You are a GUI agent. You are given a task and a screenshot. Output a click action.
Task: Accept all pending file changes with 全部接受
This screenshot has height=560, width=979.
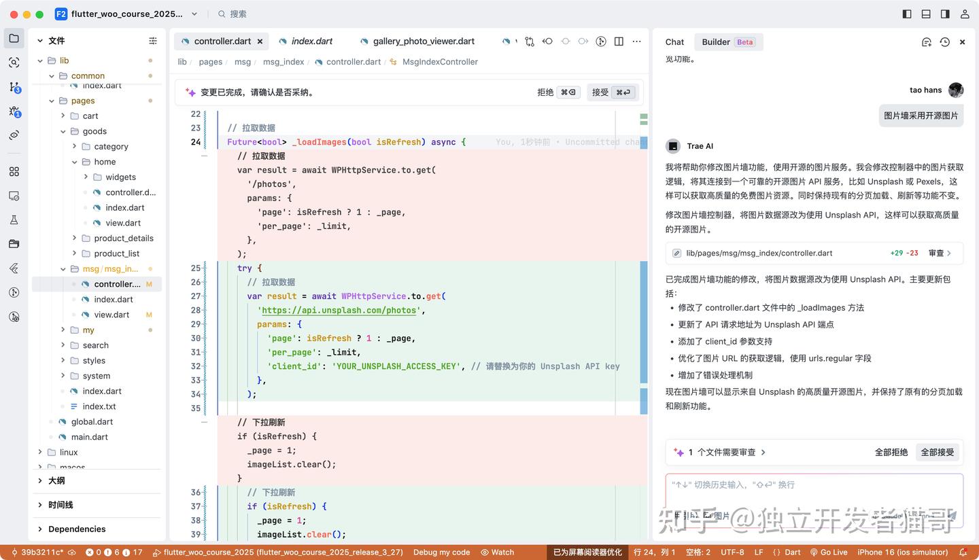pyautogui.click(x=937, y=451)
